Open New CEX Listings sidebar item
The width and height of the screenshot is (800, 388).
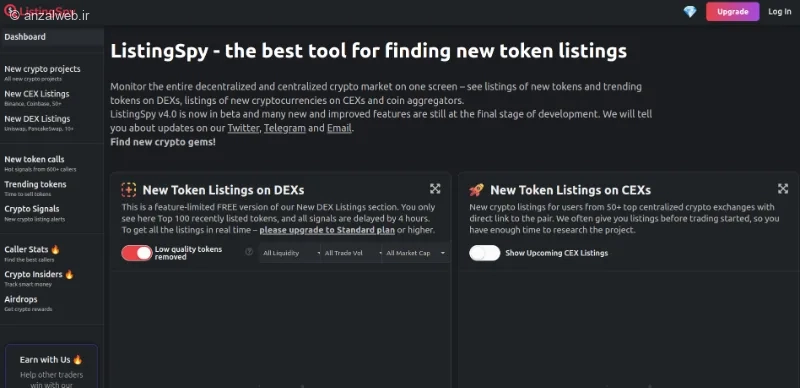click(x=37, y=98)
